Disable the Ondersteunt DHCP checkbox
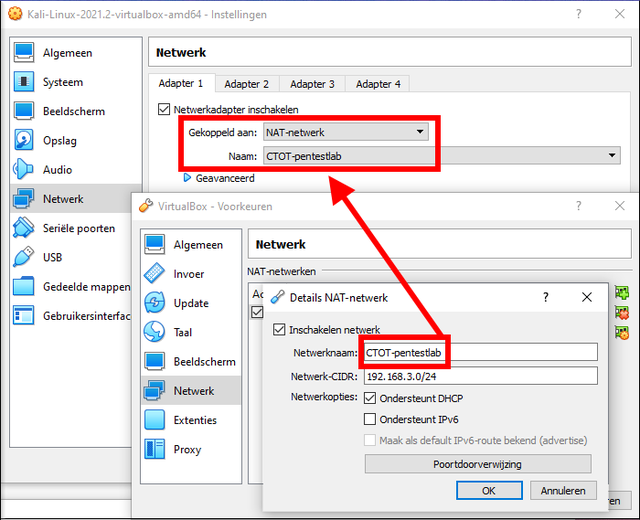Image resolution: width=640 pixels, height=520 pixels. click(x=370, y=398)
